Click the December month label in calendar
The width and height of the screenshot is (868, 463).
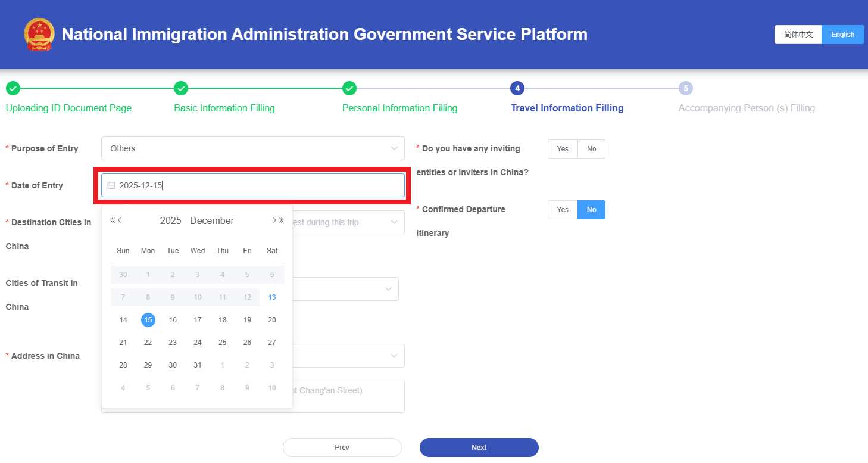(x=212, y=220)
